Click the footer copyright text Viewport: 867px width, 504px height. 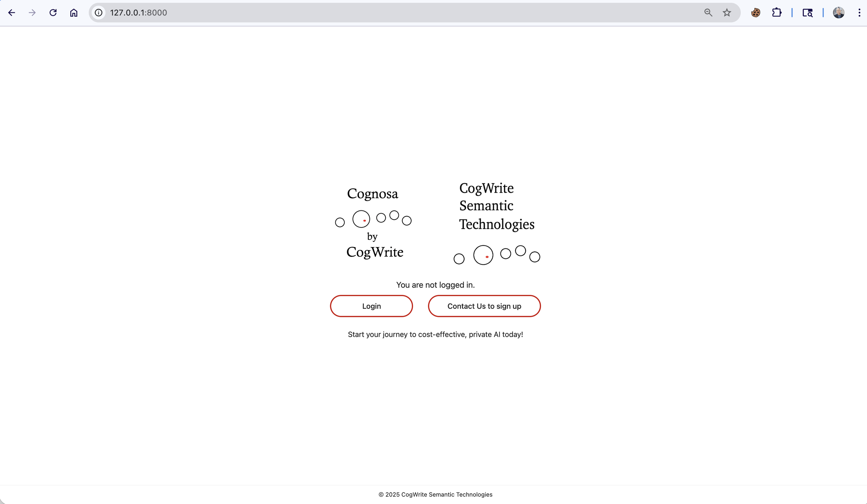pos(435,495)
